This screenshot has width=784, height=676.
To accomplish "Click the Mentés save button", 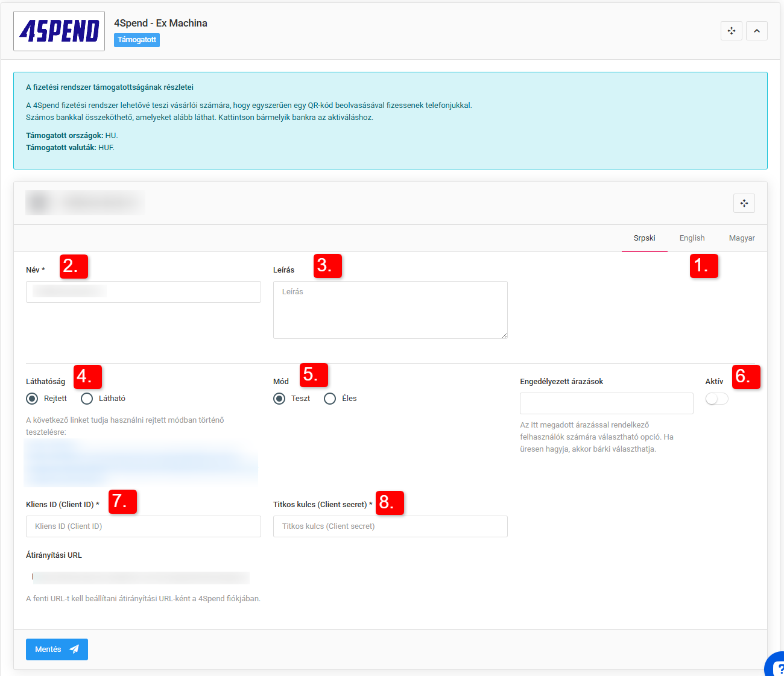I will [57, 649].
